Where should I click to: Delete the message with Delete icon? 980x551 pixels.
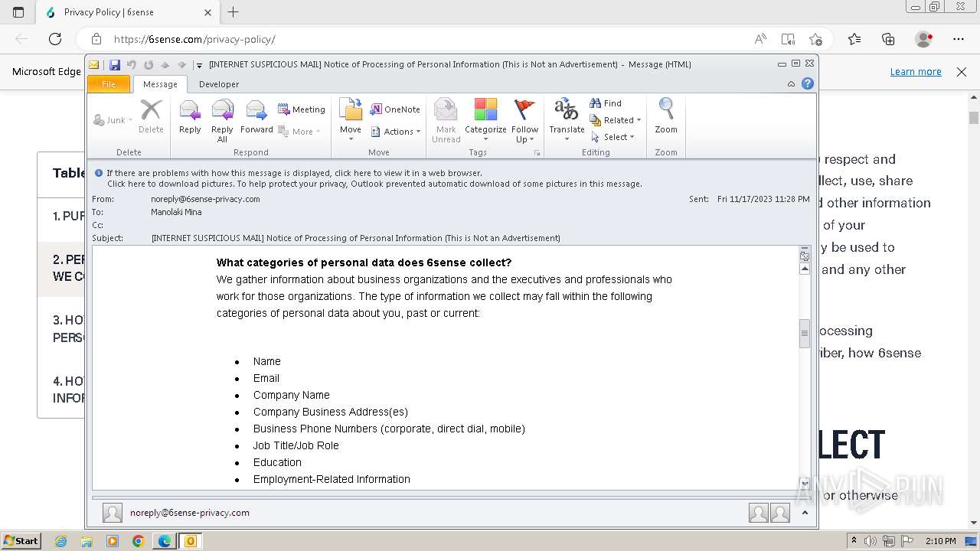click(x=151, y=118)
